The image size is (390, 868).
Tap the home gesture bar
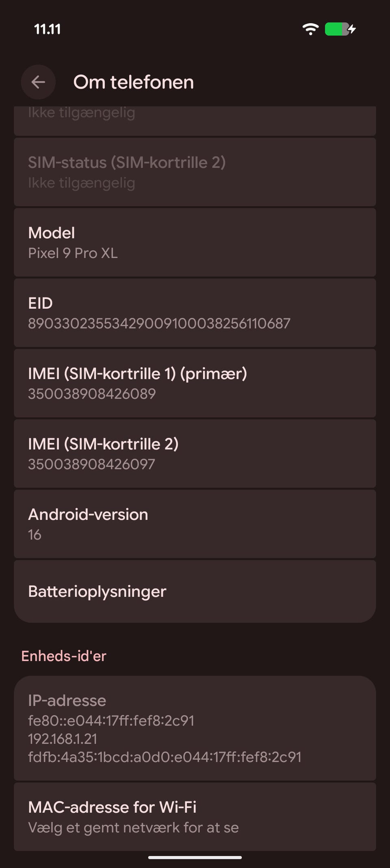coord(195,857)
